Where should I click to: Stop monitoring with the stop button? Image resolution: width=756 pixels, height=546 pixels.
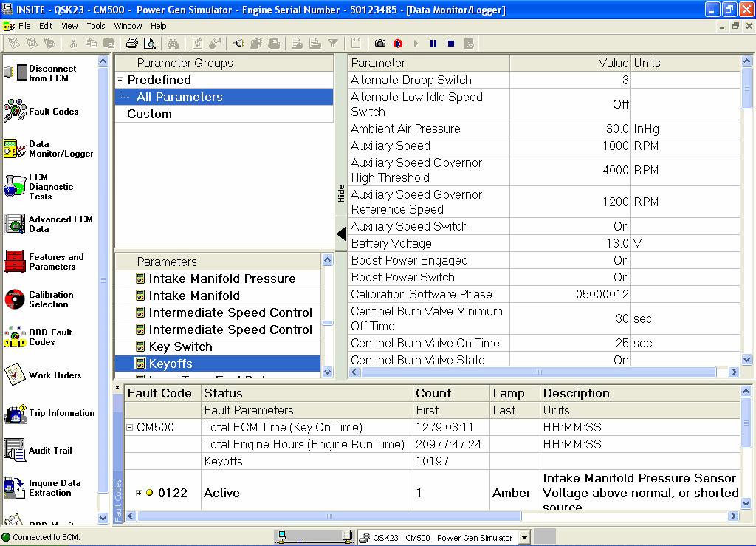click(x=451, y=44)
